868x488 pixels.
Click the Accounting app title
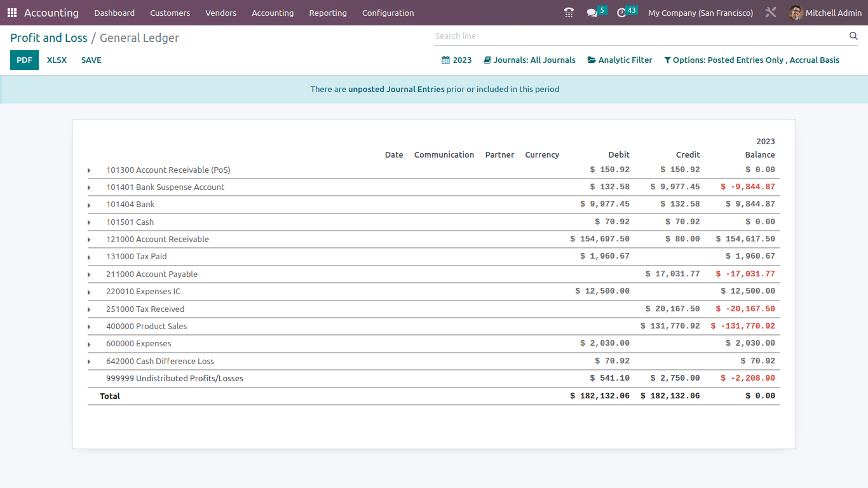51,13
